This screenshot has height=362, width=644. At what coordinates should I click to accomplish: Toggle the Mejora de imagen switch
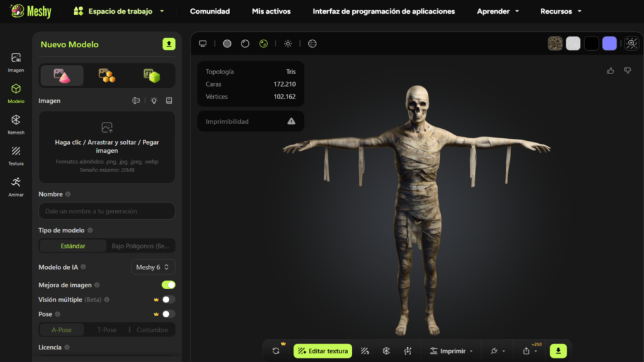coord(169,285)
